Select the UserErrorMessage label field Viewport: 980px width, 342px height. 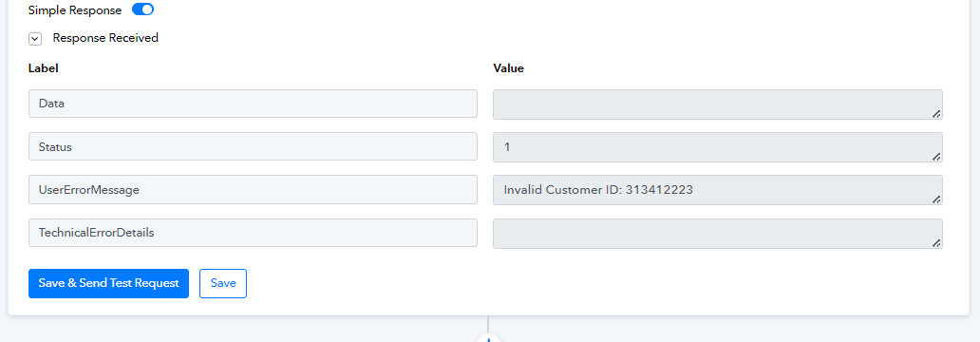click(x=254, y=189)
